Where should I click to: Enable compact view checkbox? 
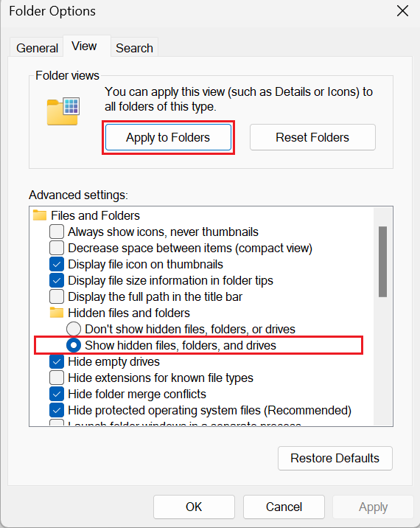(57, 248)
